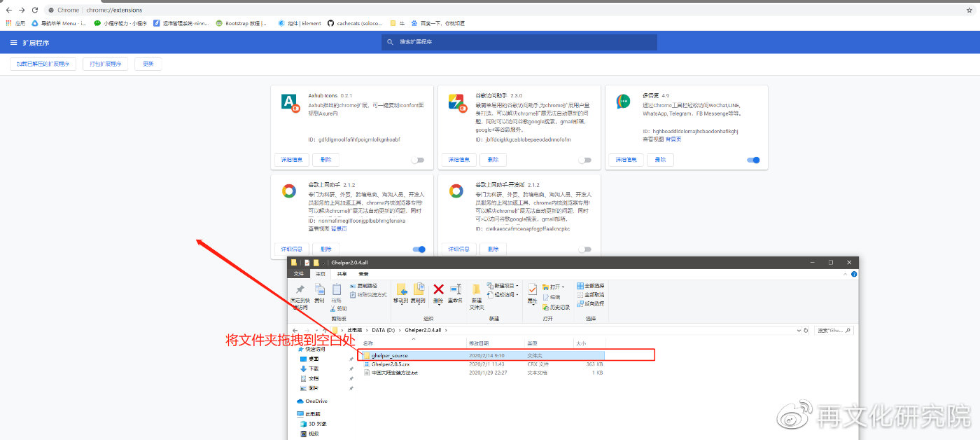Viewport: 980px width, 440px height.
Task: Click the 新建文件夹 new folder icon
Action: [x=477, y=289]
